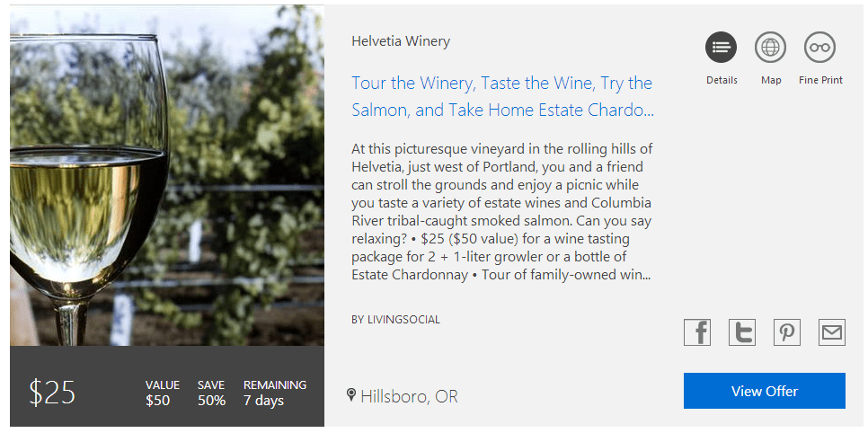
Task: Select the Helvetia Winery merchant name
Action: click(x=401, y=41)
